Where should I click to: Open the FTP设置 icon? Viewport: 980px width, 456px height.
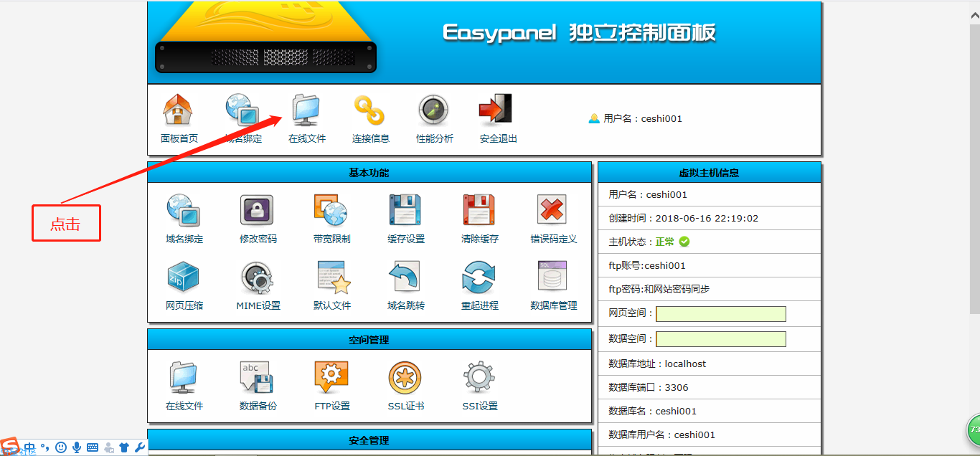coord(331,377)
